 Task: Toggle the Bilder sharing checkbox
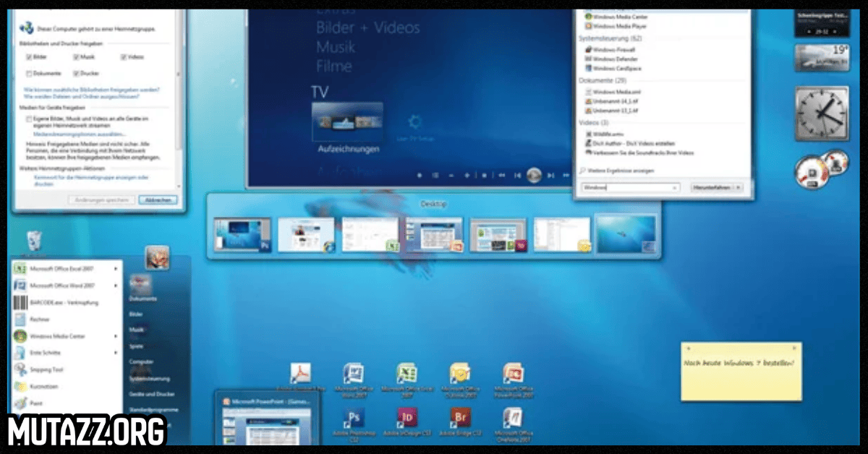(29, 56)
